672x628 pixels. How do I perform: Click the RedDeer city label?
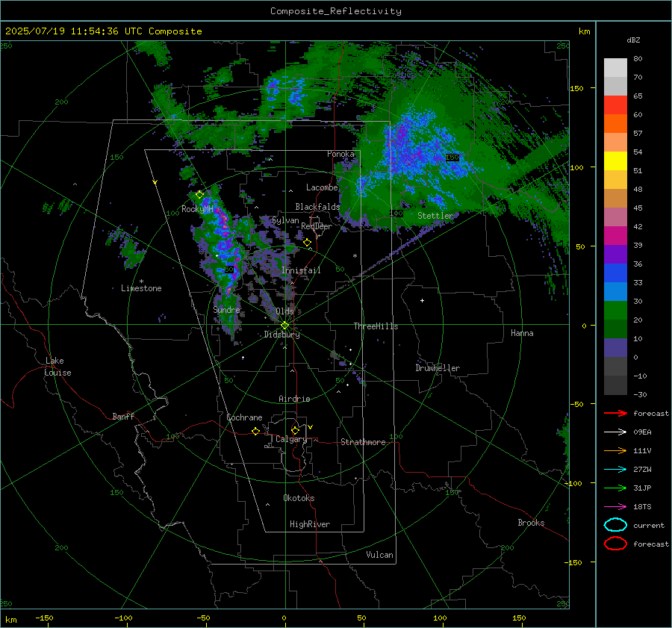tap(317, 226)
